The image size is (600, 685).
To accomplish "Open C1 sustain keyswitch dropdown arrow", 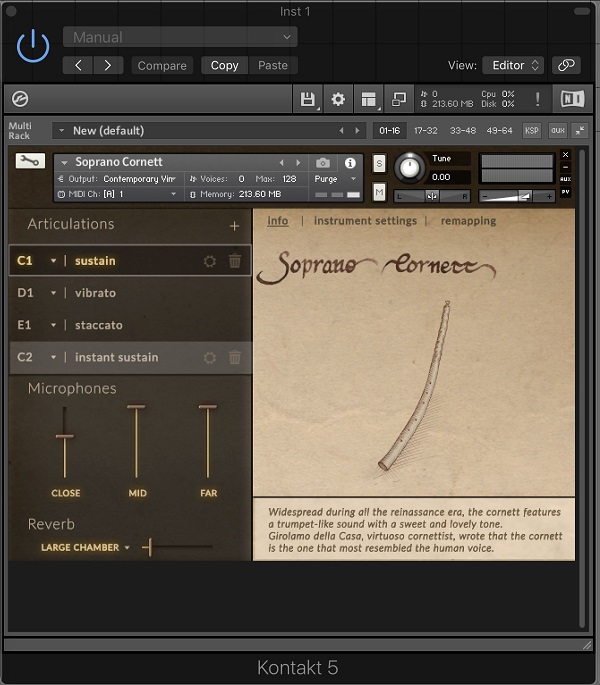I will pyautogui.click(x=53, y=261).
